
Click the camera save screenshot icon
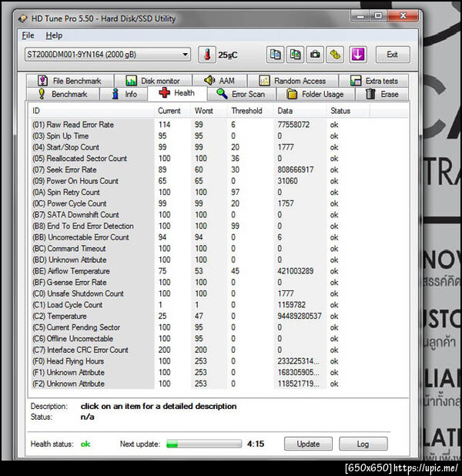[315, 55]
